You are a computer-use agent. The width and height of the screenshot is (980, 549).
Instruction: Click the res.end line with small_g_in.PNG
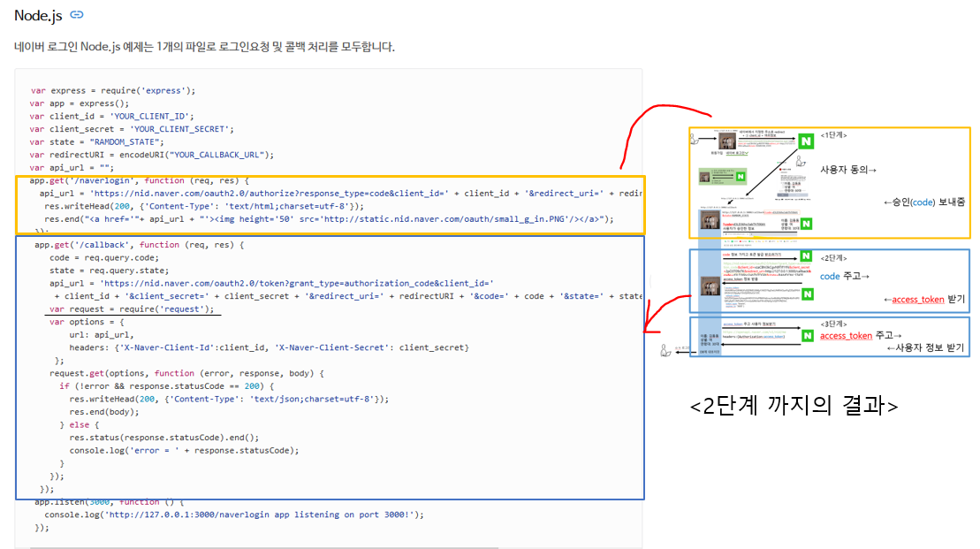click(x=329, y=219)
